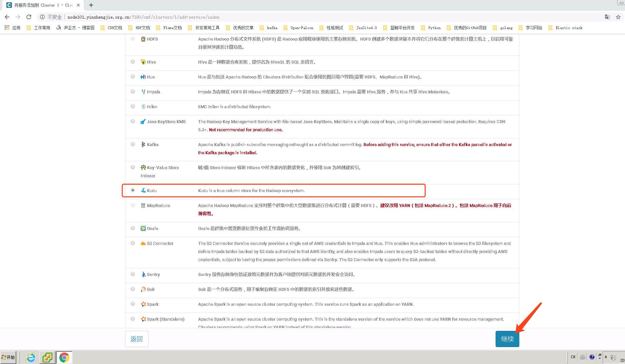Click the 继续 continue button
The height and width of the screenshot is (364, 625).
coord(507,339)
